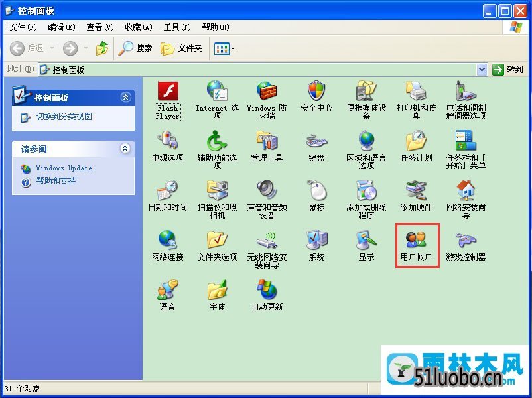The image size is (532, 398).
Task: Expand the back button history arrow
Action: coord(52,48)
